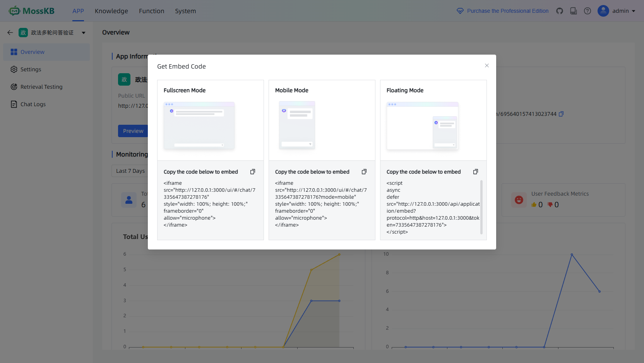This screenshot has width=644, height=363.
Task: Click the Preview button
Action: point(133,131)
